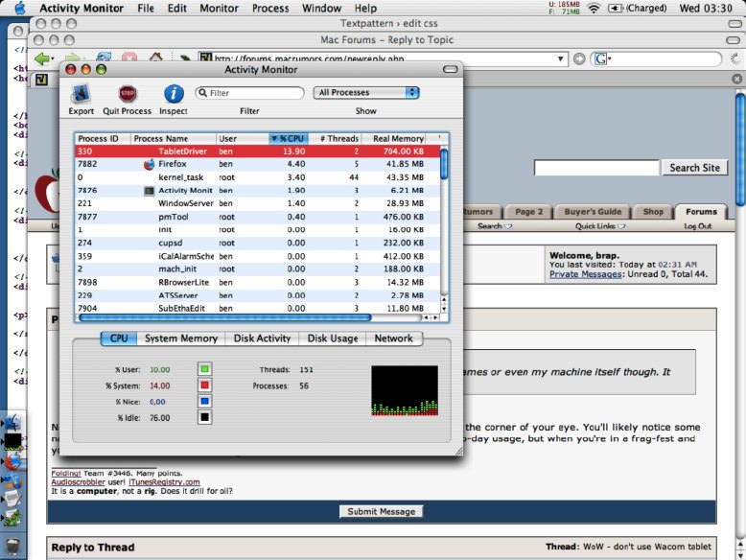
Task: Click the Export toolbar icon
Action: (x=81, y=93)
